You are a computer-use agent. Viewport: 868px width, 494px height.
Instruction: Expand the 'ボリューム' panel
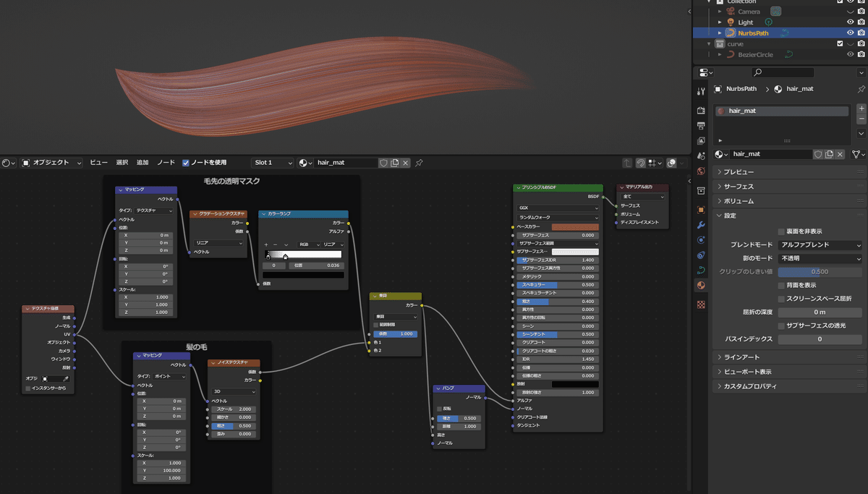(789, 201)
